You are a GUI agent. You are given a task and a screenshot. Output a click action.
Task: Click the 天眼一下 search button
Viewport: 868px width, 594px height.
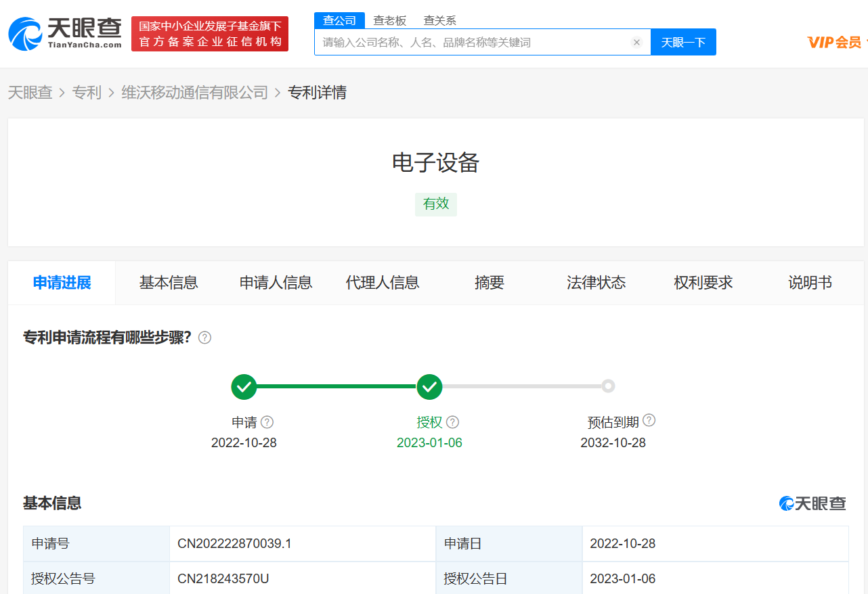coord(683,42)
